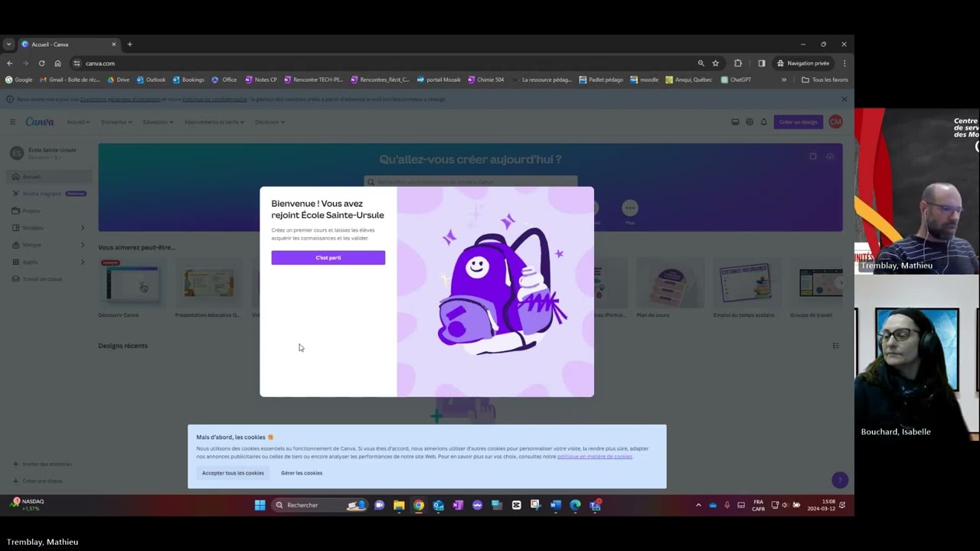The width and height of the screenshot is (980, 551).
Task: Open the Découvrir Canva thumbnail
Action: coord(132,284)
